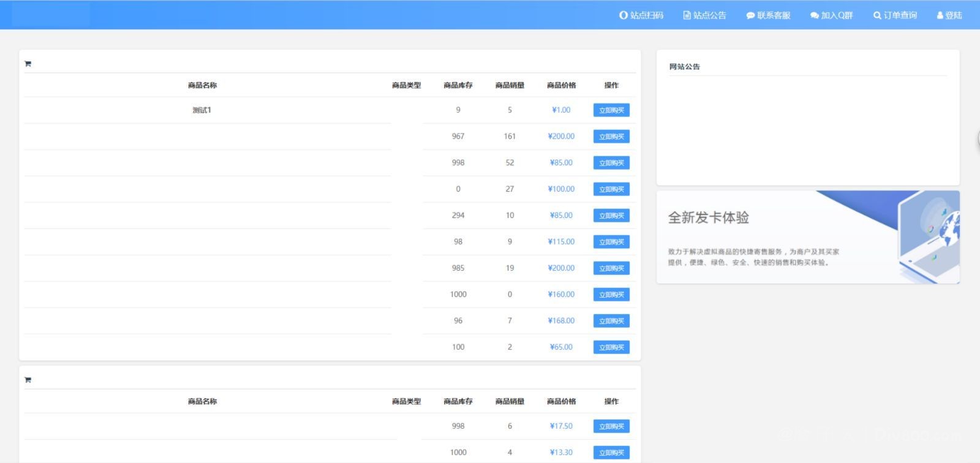Click 立即购买 for the ¥13.30 item
Viewport: 980px width, 463px height.
[611, 453]
